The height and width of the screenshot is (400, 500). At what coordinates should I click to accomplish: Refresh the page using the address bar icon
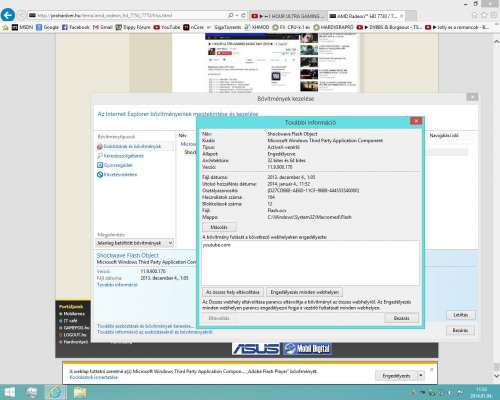[x=244, y=15]
